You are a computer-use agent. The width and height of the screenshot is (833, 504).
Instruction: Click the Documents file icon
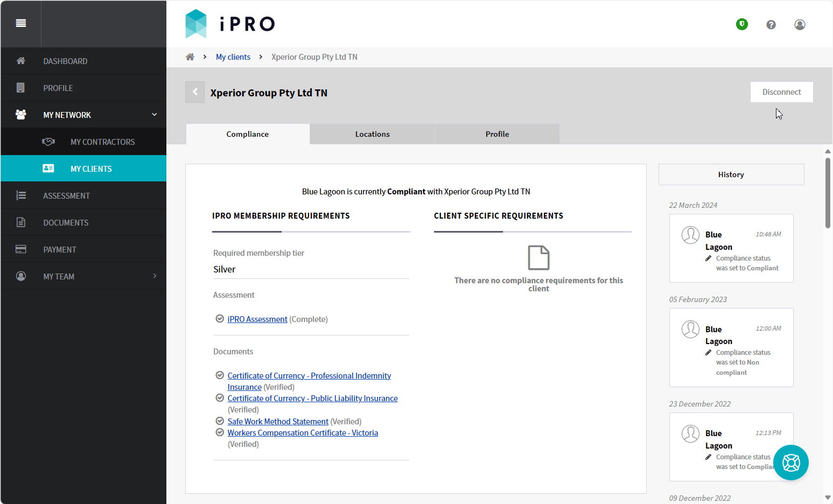21,222
